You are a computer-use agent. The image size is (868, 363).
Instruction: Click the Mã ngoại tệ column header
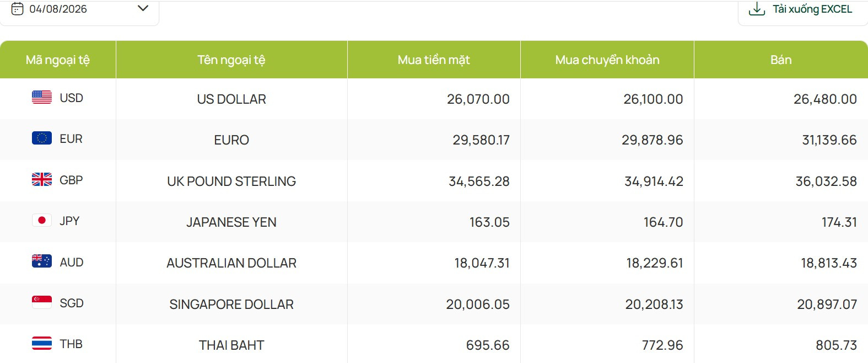coord(58,60)
